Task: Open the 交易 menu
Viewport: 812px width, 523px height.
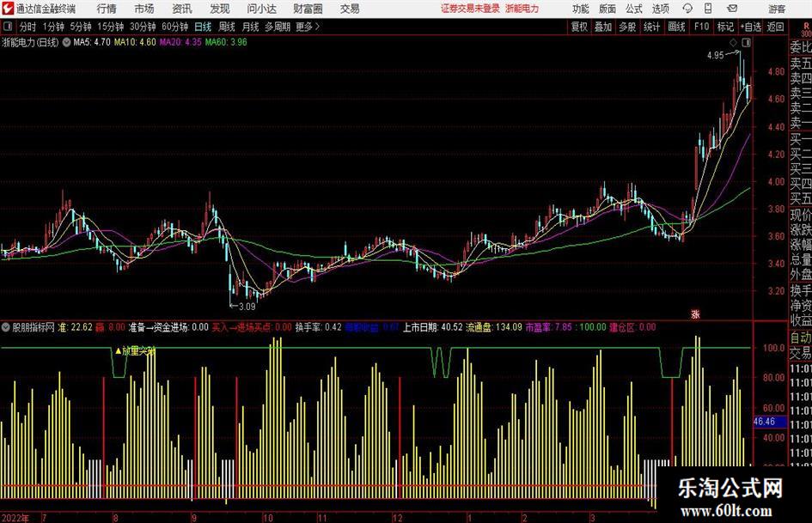Action: point(350,9)
